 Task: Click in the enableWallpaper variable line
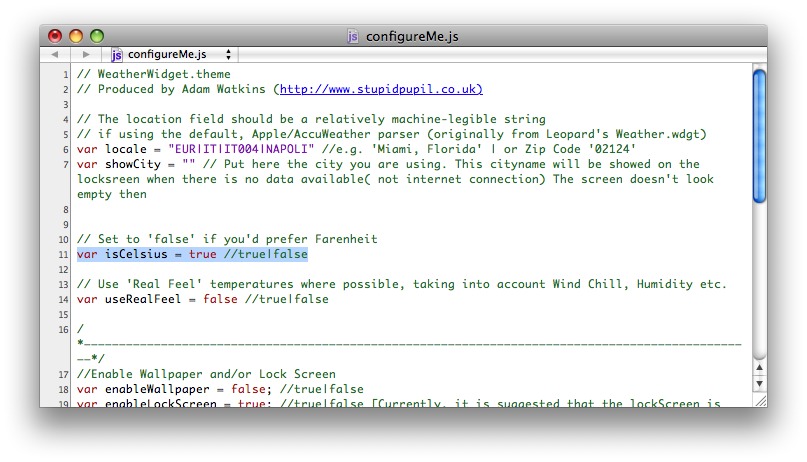coord(220,389)
